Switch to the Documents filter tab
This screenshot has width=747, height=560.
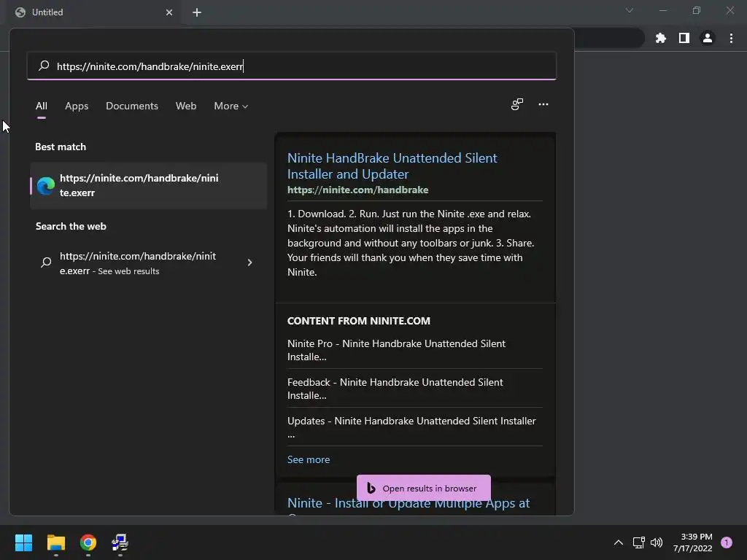tap(132, 106)
